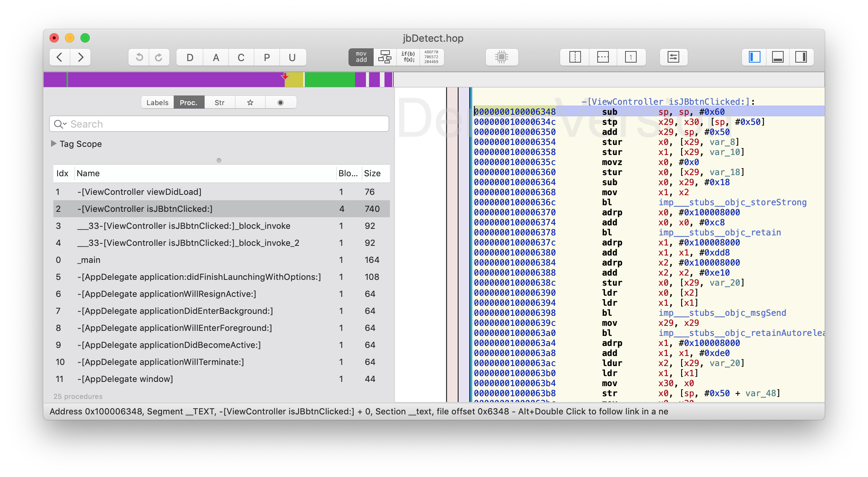Navigate forward with the right arrow button
Viewport: 868px width, 477px height.
coord(80,57)
